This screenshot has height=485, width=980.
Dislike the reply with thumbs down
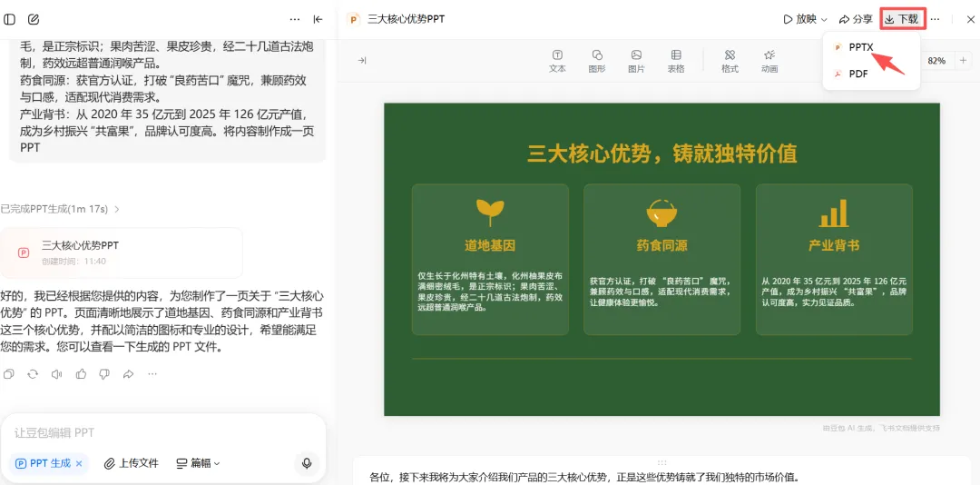pos(104,374)
